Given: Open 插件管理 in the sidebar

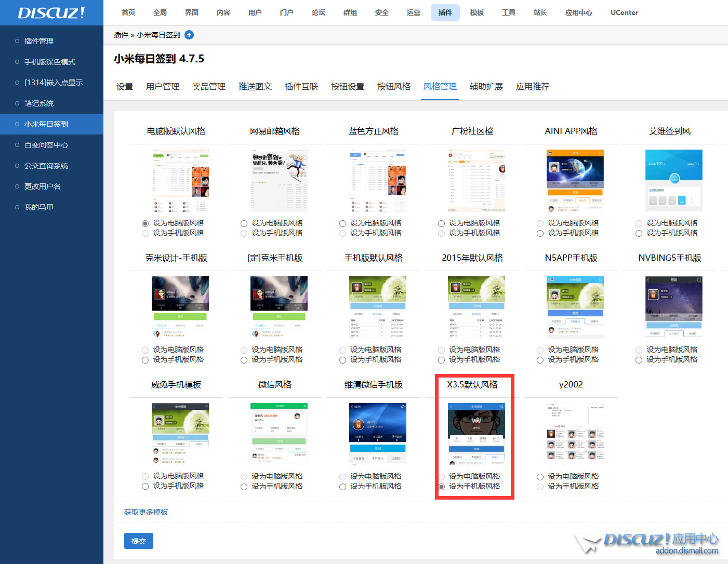Looking at the screenshot, I should (x=51, y=41).
